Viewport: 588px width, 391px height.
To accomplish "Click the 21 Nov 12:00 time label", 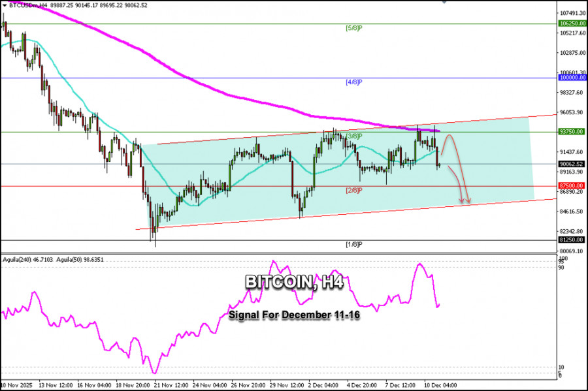I will [x=171, y=385].
